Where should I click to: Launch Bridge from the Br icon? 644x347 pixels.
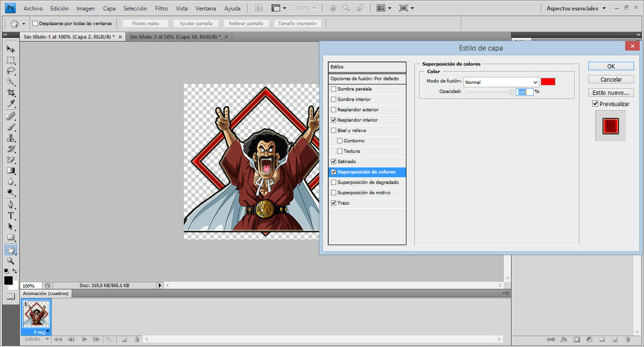[x=259, y=8]
